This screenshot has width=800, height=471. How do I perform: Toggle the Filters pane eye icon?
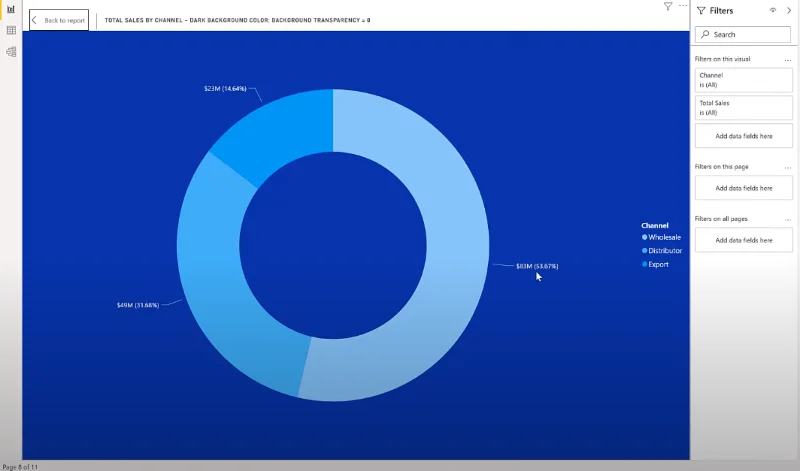[x=773, y=10]
